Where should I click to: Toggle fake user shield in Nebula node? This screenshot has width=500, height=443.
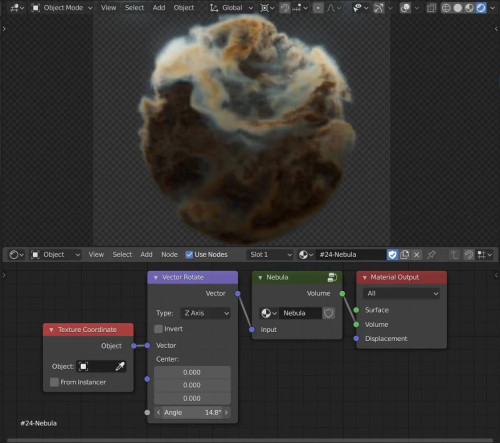pyautogui.click(x=329, y=313)
